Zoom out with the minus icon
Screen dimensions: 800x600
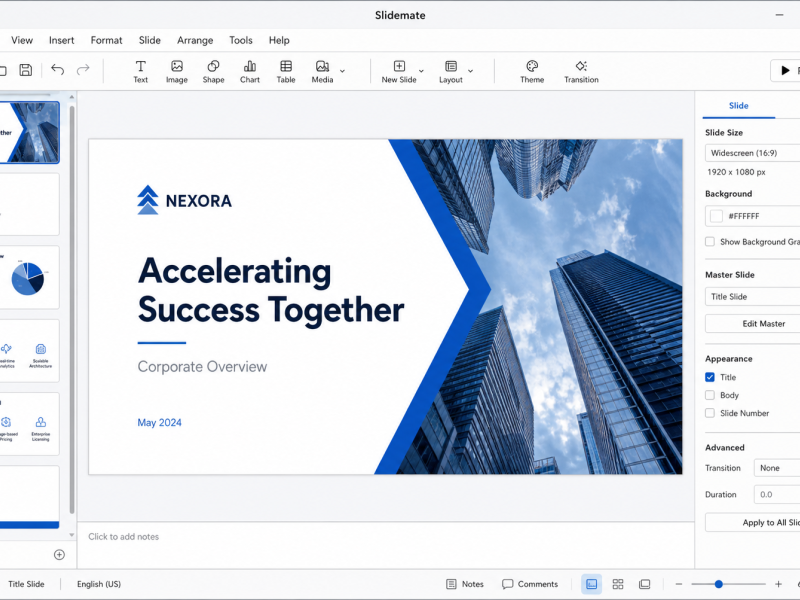click(679, 584)
